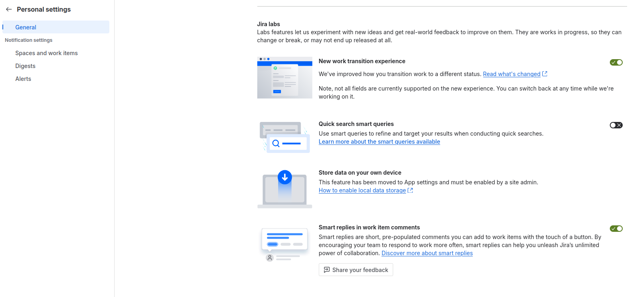Viewport: 644px width, 297px height.
Task: Click the Smart replies comment illustration
Action: (285, 243)
